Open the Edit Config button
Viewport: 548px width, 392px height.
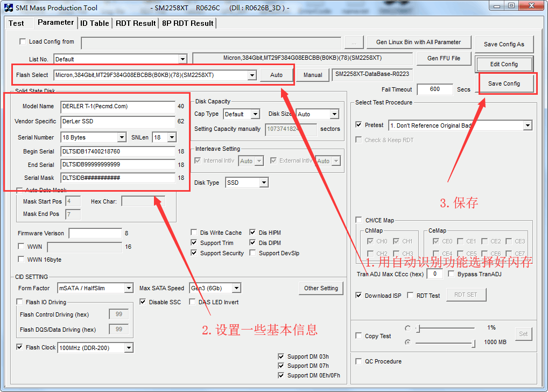[x=504, y=64]
